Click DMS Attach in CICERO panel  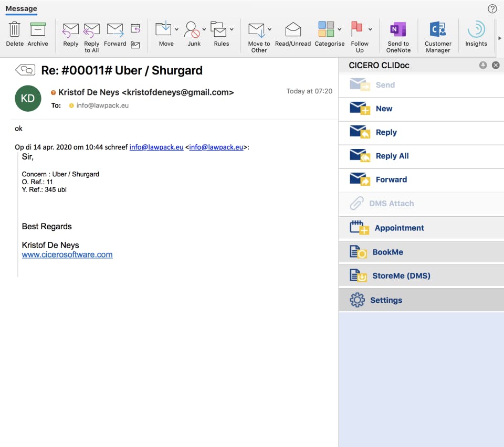coord(422,204)
